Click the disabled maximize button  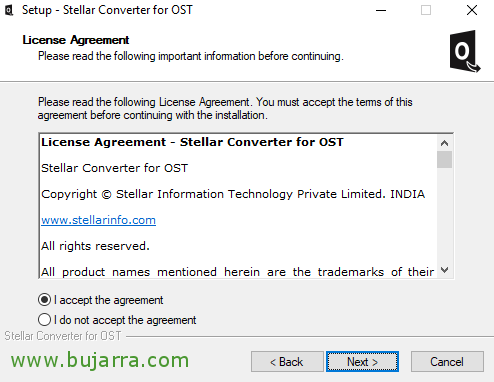[426, 10]
